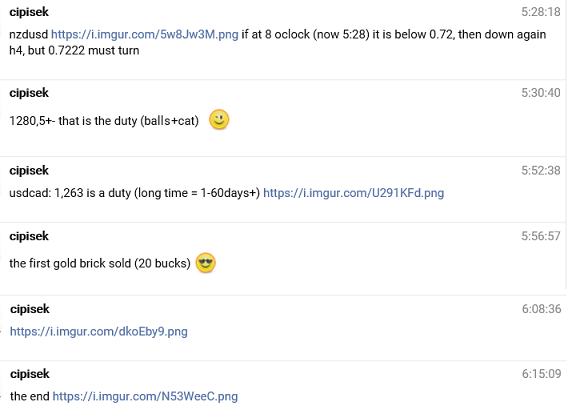Click the usdcad 1,263 duty message text
This screenshot has width=568, height=410.
click(x=135, y=193)
